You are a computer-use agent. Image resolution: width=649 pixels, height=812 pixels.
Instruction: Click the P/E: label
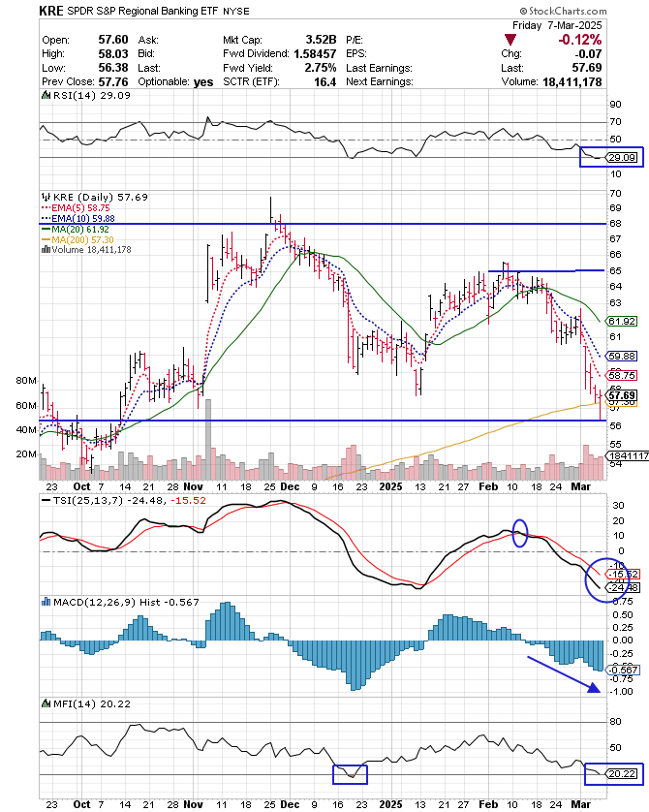tap(354, 40)
